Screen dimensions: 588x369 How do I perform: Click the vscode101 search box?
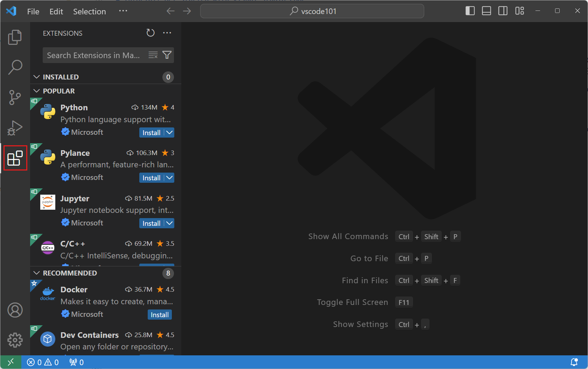pos(312,11)
